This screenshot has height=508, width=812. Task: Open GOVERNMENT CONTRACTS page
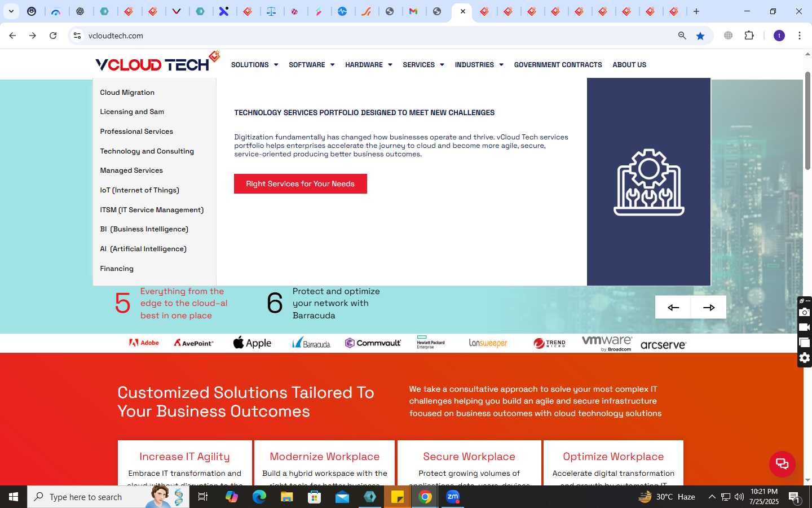click(x=558, y=65)
